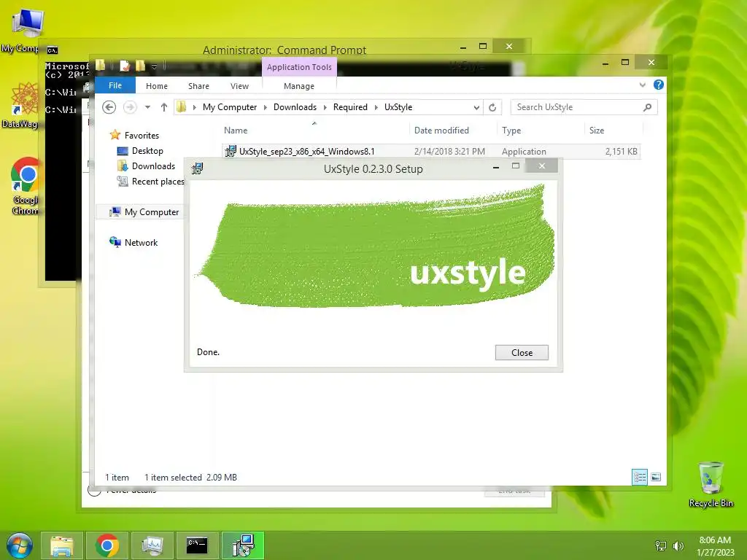Sort by the Name column header
The image size is (747, 560).
pyautogui.click(x=236, y=131)
